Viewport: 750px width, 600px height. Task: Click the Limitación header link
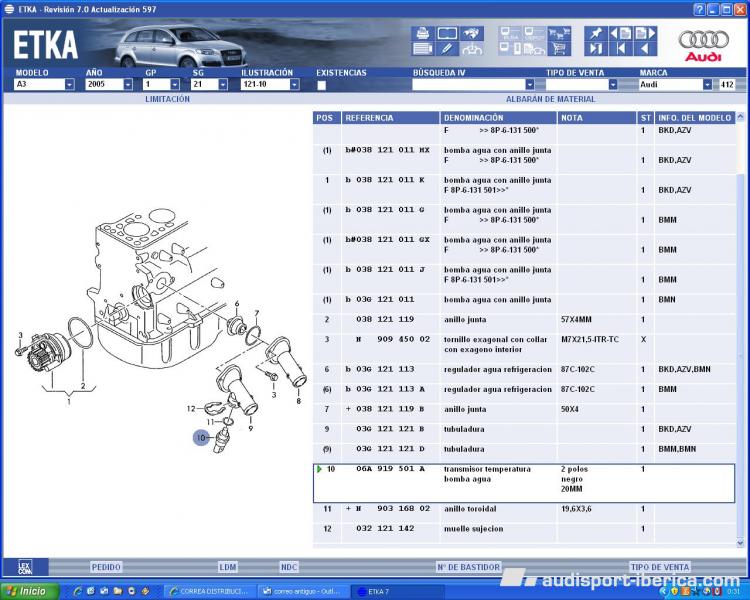(x=167, y=99)
